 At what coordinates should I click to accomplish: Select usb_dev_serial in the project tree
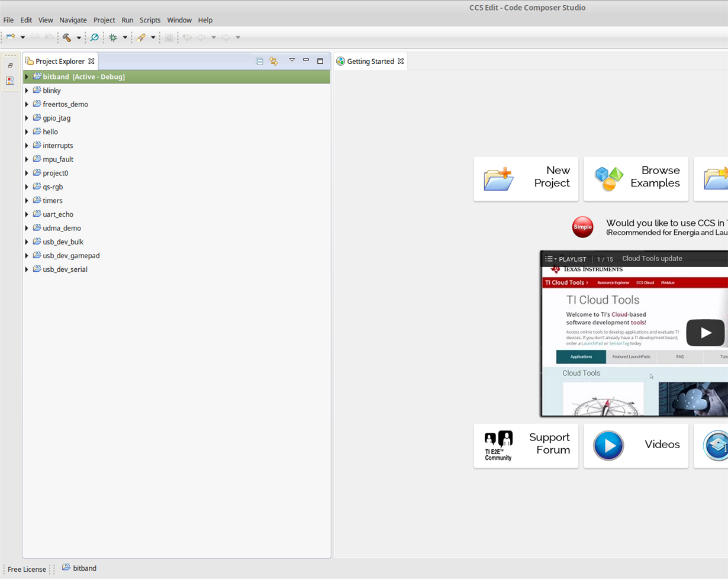(65, 269)
